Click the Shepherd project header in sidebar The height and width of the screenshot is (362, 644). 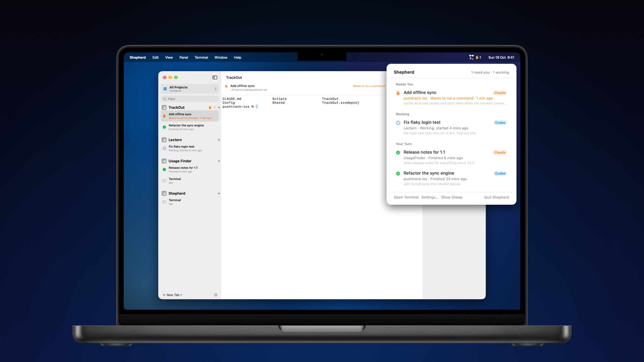(x=177, y=193)
